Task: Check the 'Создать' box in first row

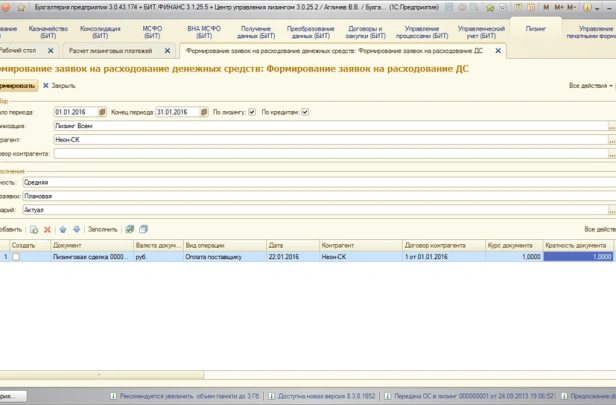Action: point(16,257)
